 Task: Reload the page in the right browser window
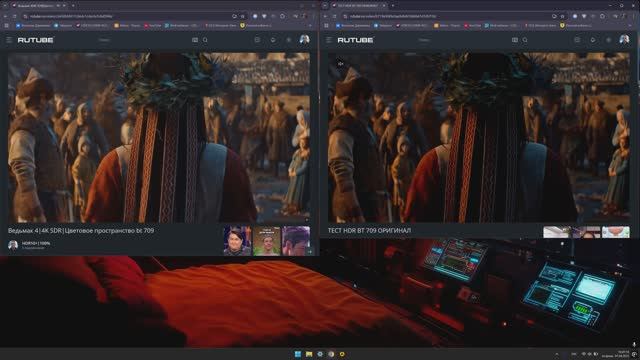click(335, 16)
